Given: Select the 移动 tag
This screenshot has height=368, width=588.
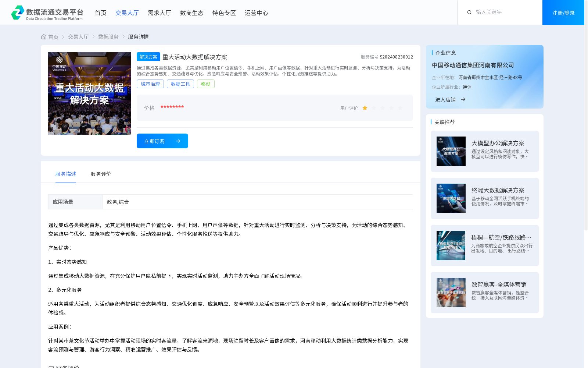Looking at the screenshot, I should pos(206,84).
